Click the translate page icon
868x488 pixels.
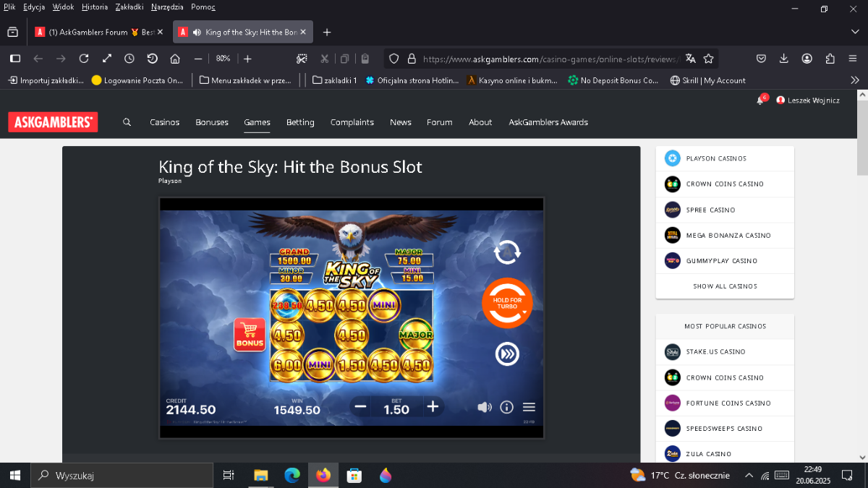[x=690, y=59]
